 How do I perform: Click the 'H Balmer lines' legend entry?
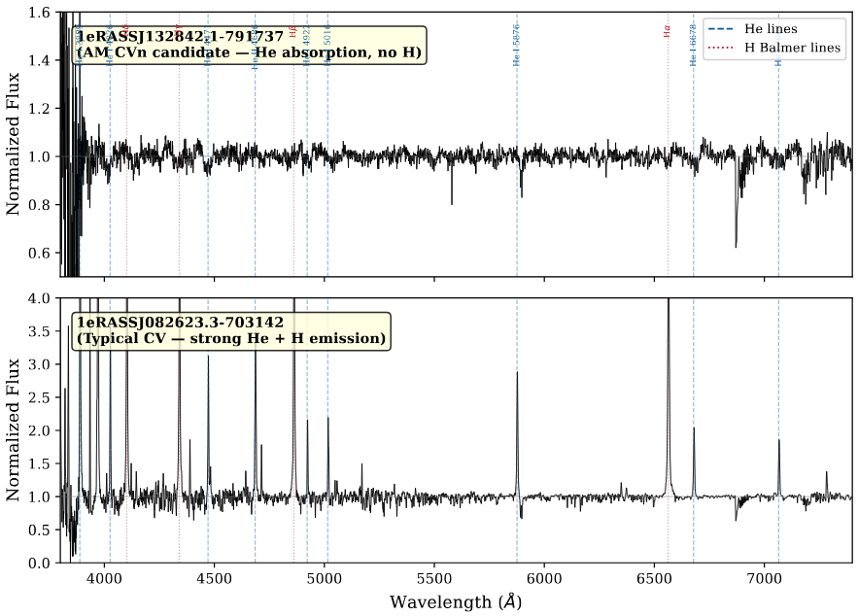[794, 48]
